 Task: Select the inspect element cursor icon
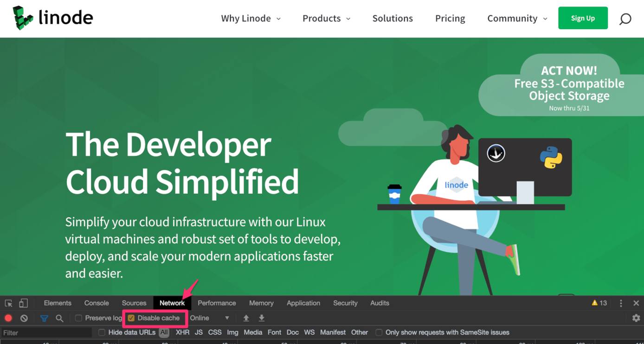(x=8, y=303)
